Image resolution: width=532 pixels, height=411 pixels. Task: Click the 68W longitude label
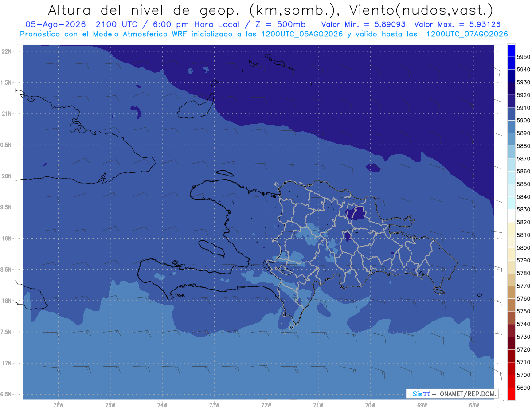pyautogui.click(x=474, y=405)
